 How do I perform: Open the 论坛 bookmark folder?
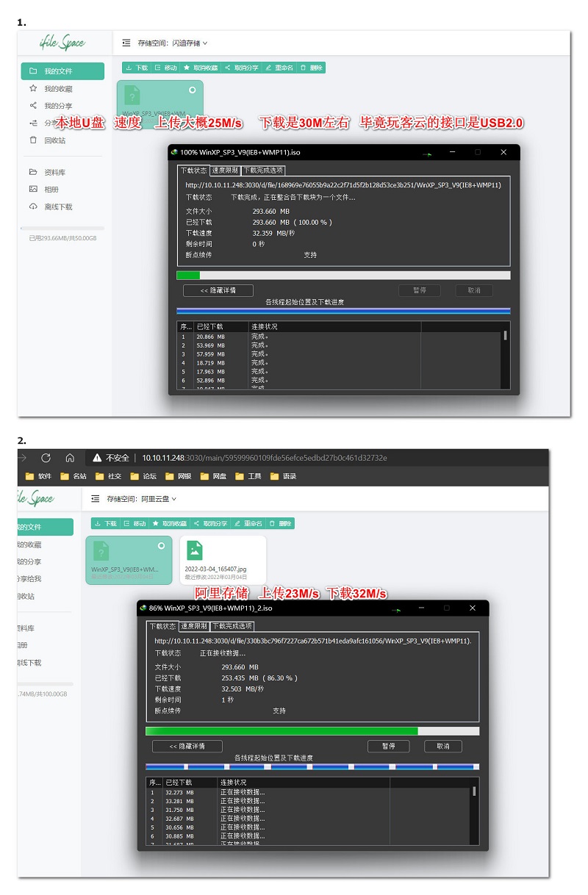tap(143, 476)
